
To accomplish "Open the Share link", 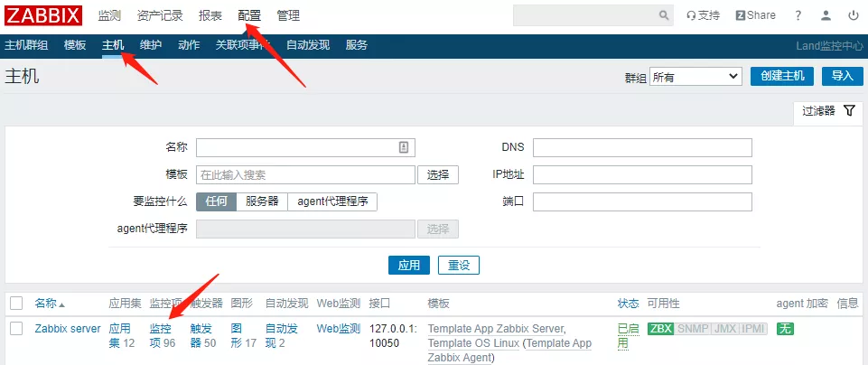I will tap(755, 15).
